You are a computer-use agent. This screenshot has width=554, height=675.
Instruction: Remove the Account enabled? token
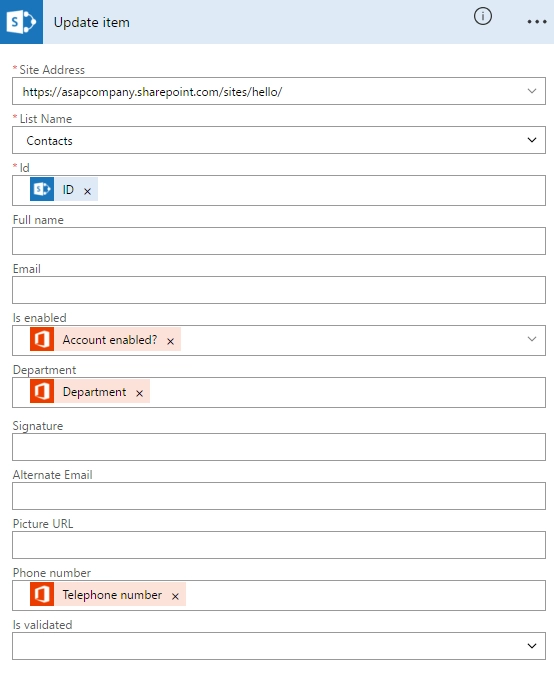[170, 341]
